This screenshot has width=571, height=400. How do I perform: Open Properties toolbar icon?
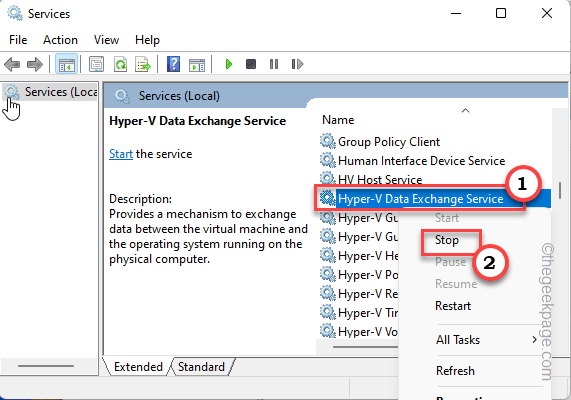tap(96, 64)
